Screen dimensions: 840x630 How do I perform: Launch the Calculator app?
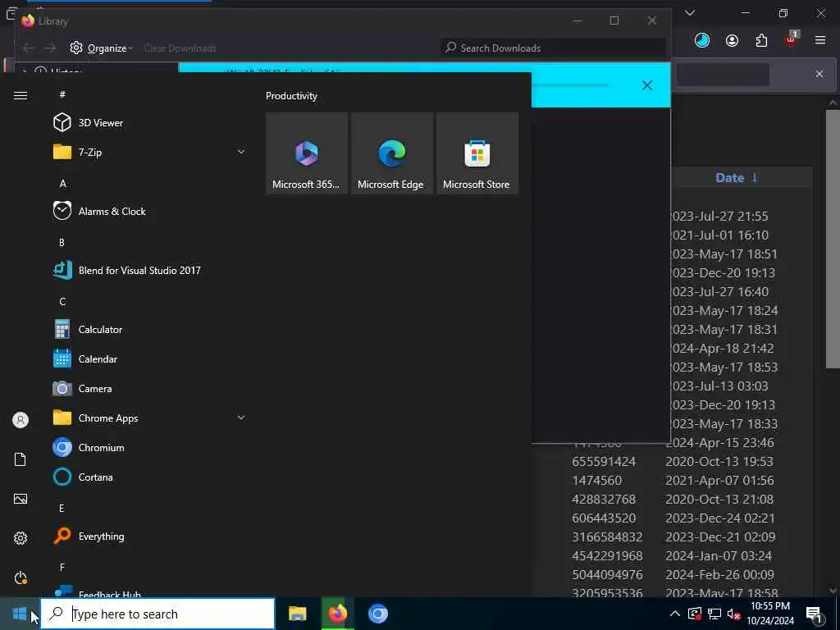(100, 330)
